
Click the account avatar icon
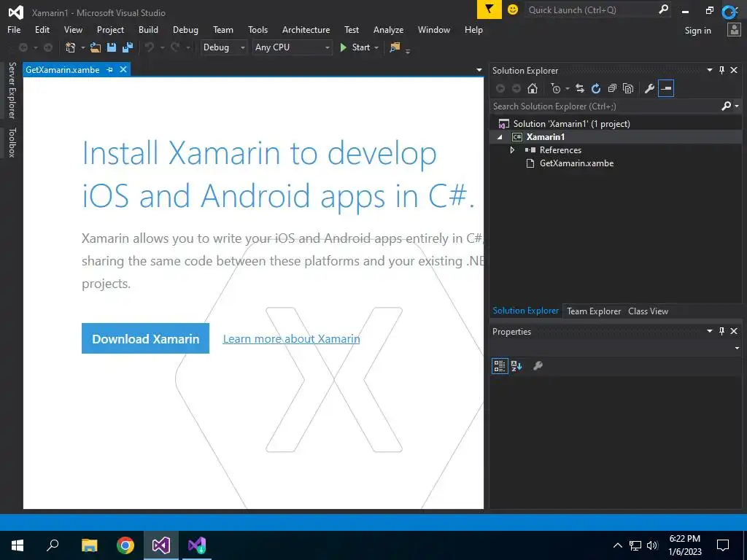pyautogui.click(x=734, y=30)
